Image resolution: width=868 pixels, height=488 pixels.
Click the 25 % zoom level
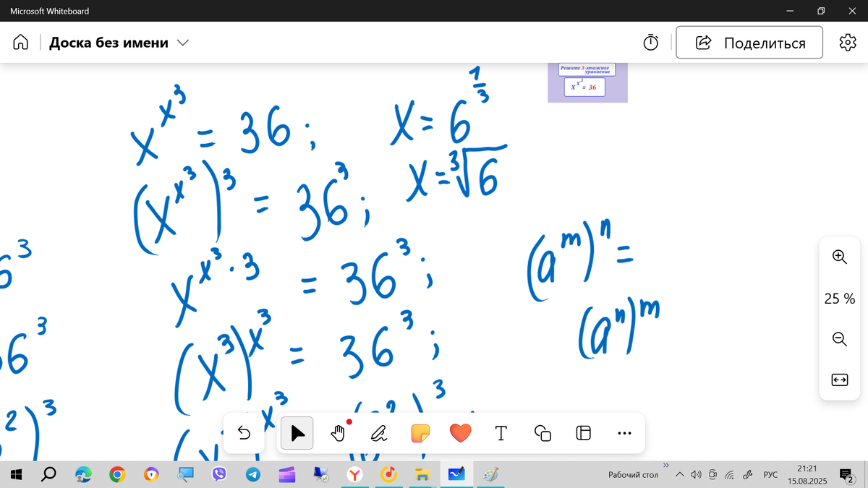point(839,298)
